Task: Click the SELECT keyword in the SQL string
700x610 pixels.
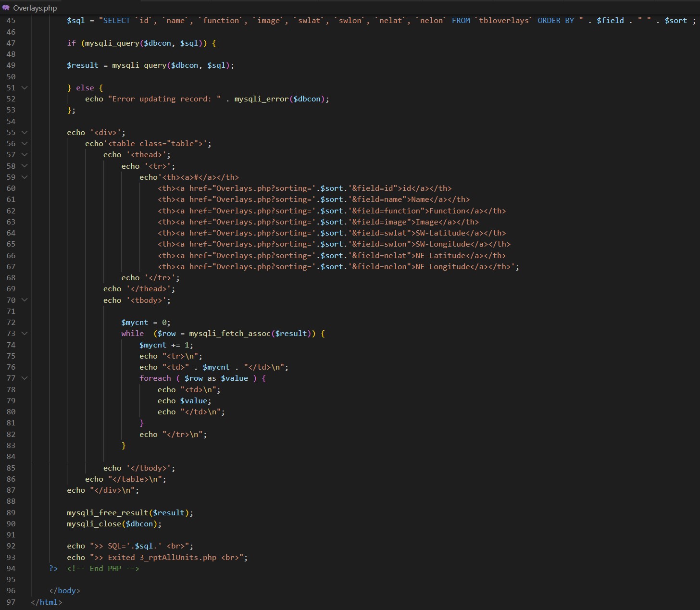Action: (116, 21)
